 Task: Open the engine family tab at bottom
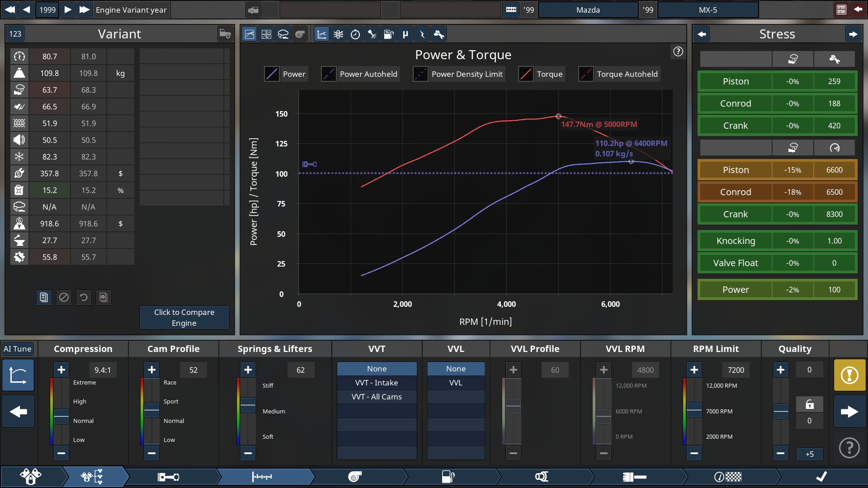pos(31,477)
